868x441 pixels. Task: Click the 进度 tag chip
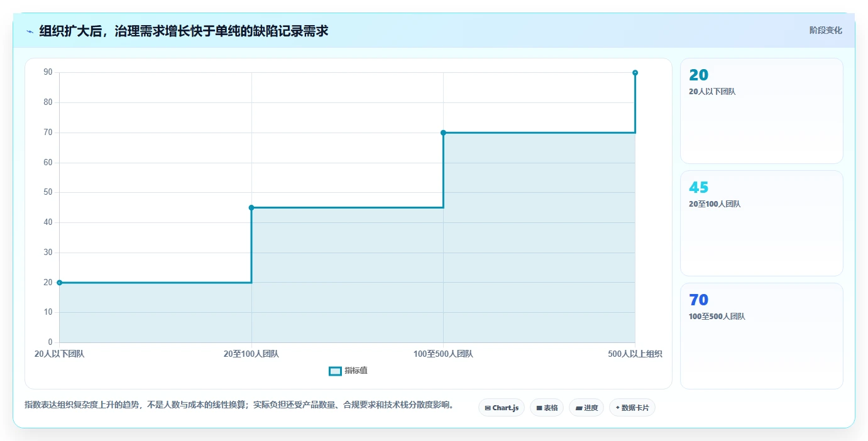pyautogui.click(x=586, y=408)
